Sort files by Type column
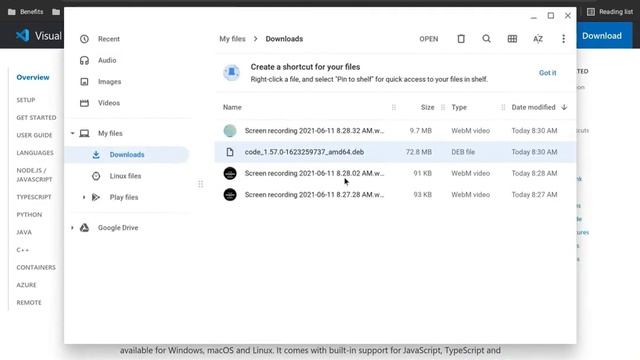Viewport: 640px width, 360px height. (x=459, y=107)
